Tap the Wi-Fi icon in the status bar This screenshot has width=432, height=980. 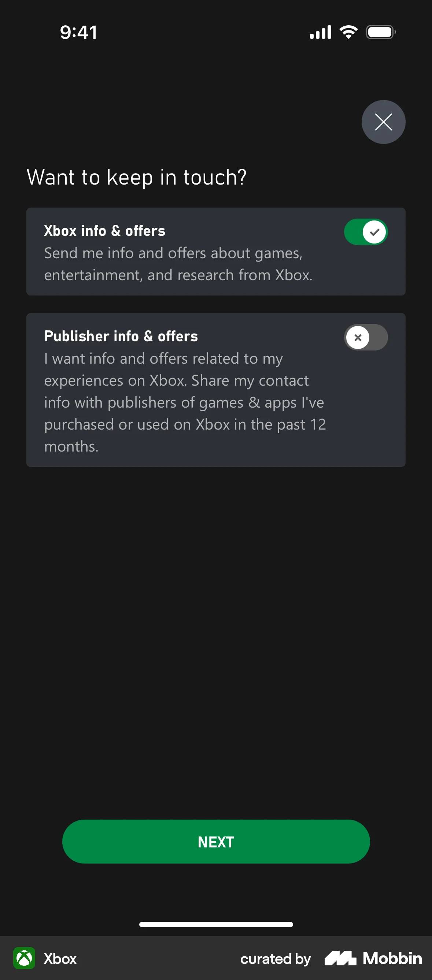349,31
